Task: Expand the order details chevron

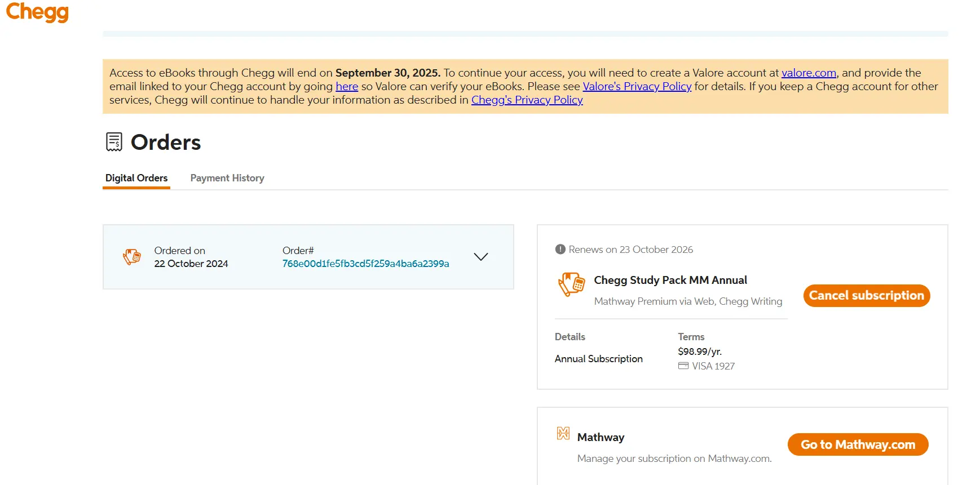Action: tap(481, 257)
